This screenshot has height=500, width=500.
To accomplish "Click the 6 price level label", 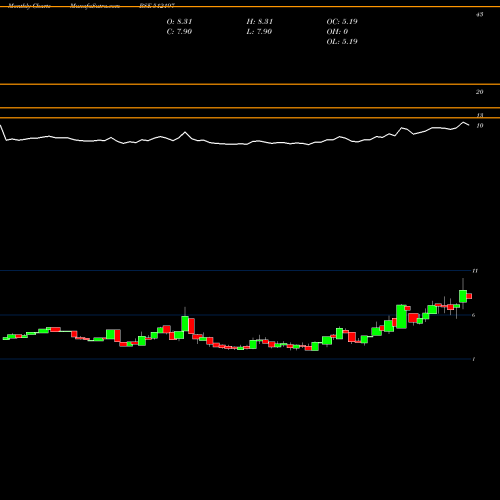I will coord(474,315).
